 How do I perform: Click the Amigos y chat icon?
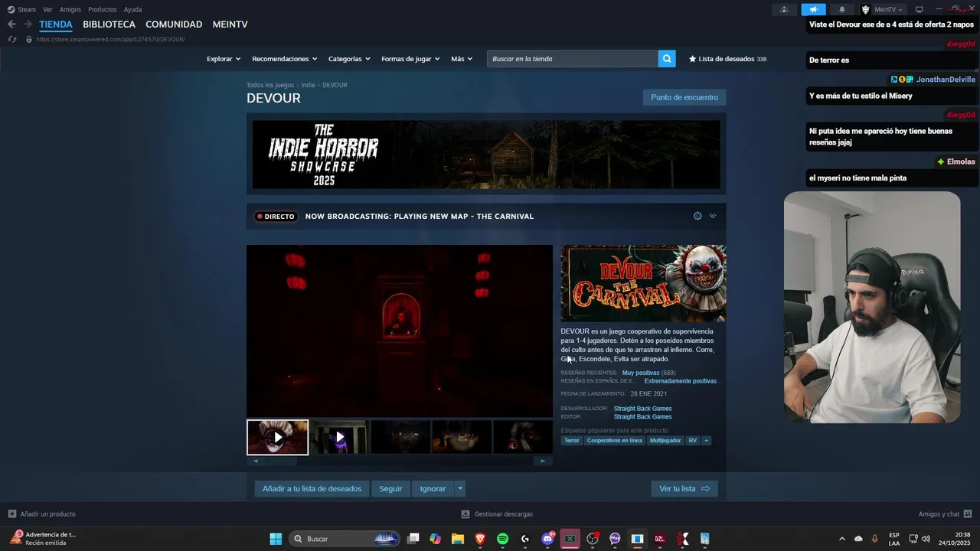coord(968,514)
